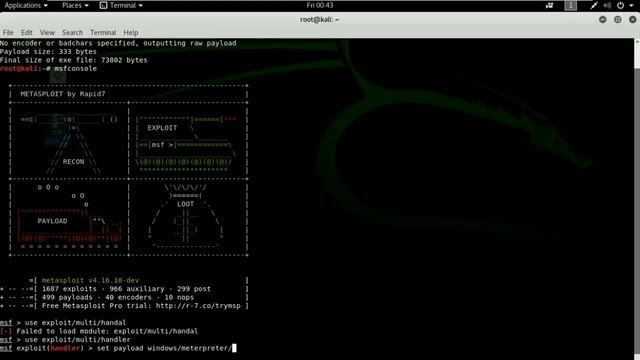The width and height of the screenshot is (640, 360).
Task: Open the Terminal menu in menu bar
Action: (103, 32)
